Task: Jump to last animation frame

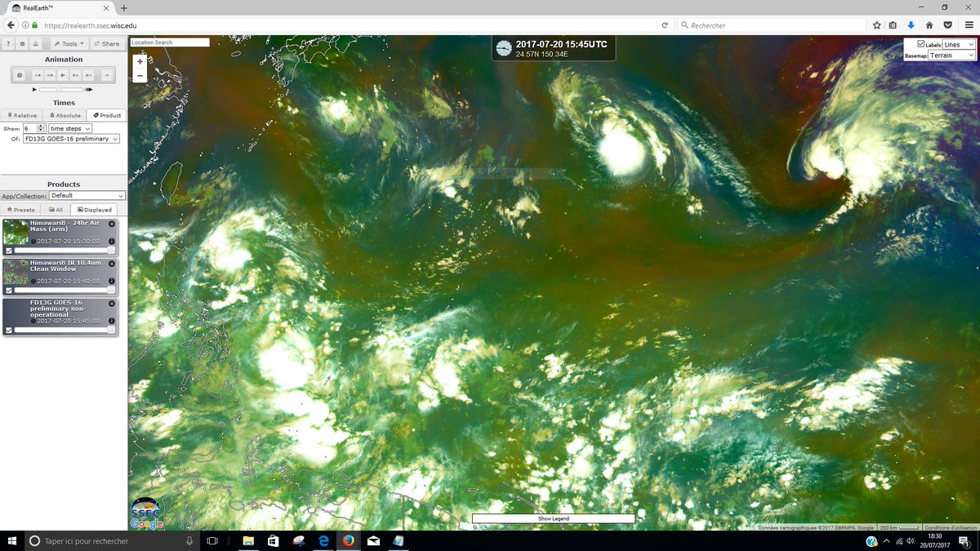Action: point(89,75)
